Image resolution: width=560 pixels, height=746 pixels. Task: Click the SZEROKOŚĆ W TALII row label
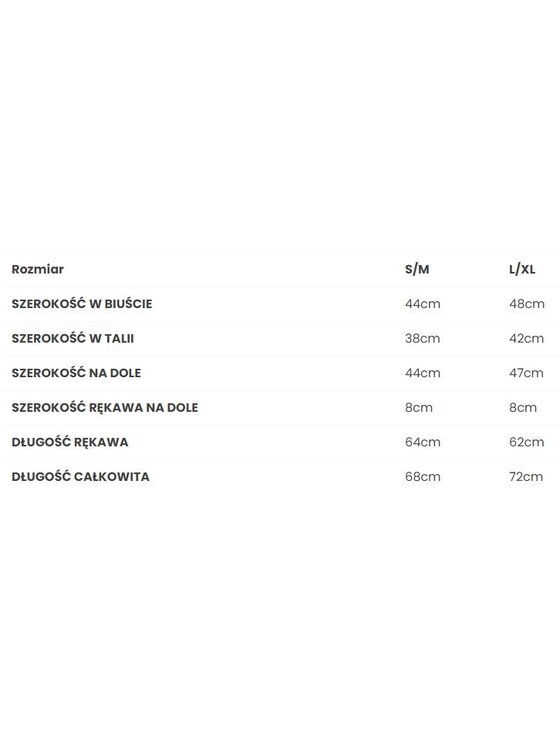73,338
